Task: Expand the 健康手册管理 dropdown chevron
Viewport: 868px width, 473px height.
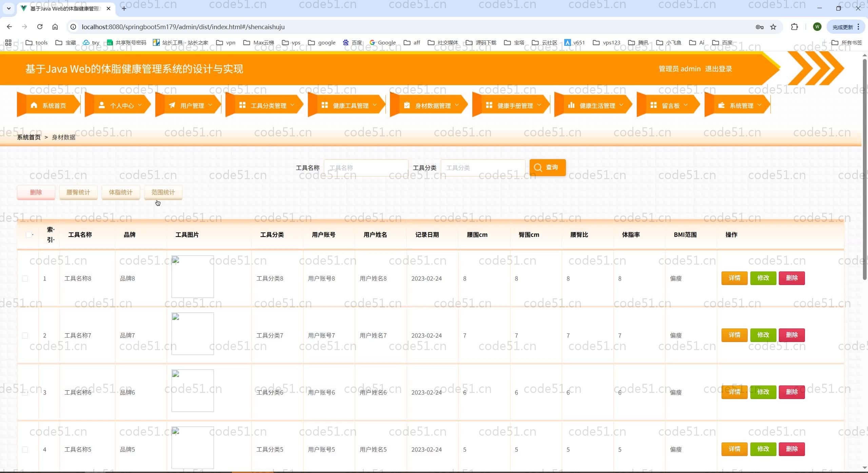Action: 539,105
